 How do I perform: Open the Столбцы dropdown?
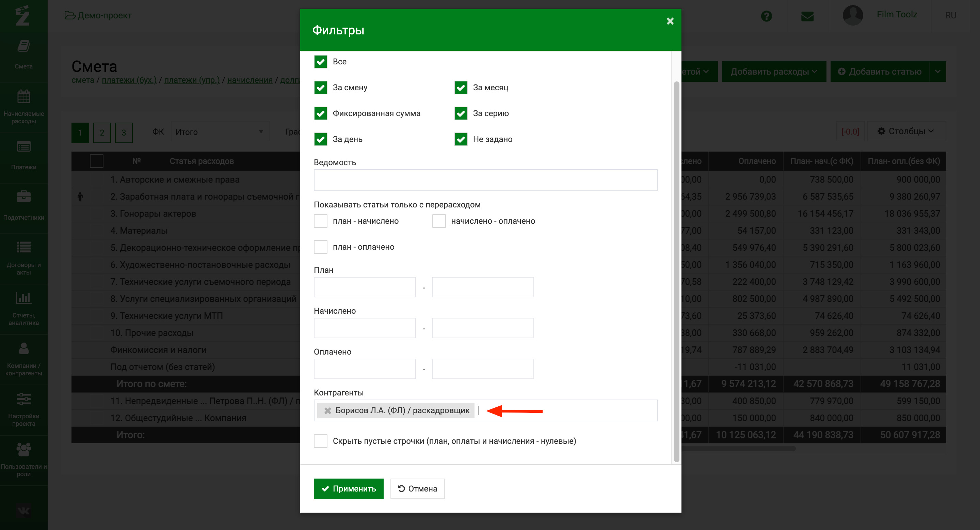[906, 131]
